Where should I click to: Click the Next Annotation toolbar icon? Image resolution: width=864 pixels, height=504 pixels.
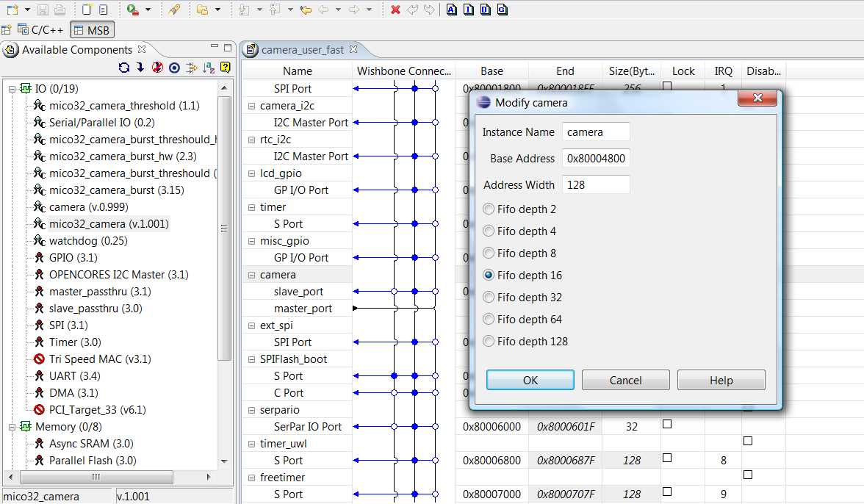pos(244,10)
